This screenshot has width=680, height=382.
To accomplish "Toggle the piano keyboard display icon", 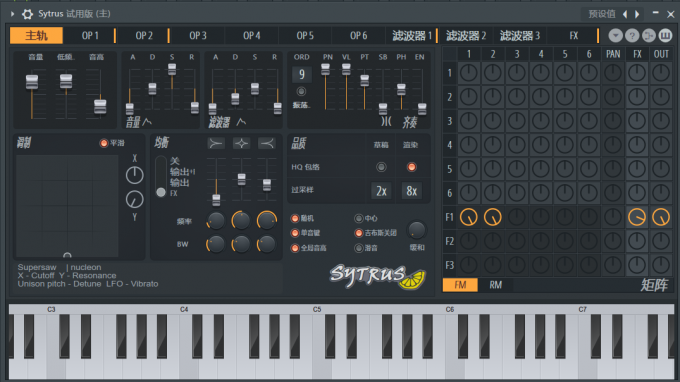I will (665, 36).
